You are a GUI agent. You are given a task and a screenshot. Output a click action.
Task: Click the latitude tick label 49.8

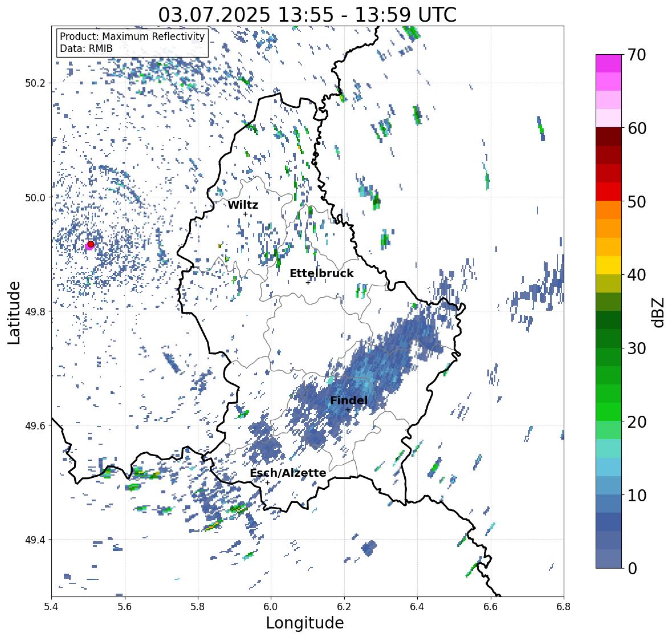pos(34,311)
